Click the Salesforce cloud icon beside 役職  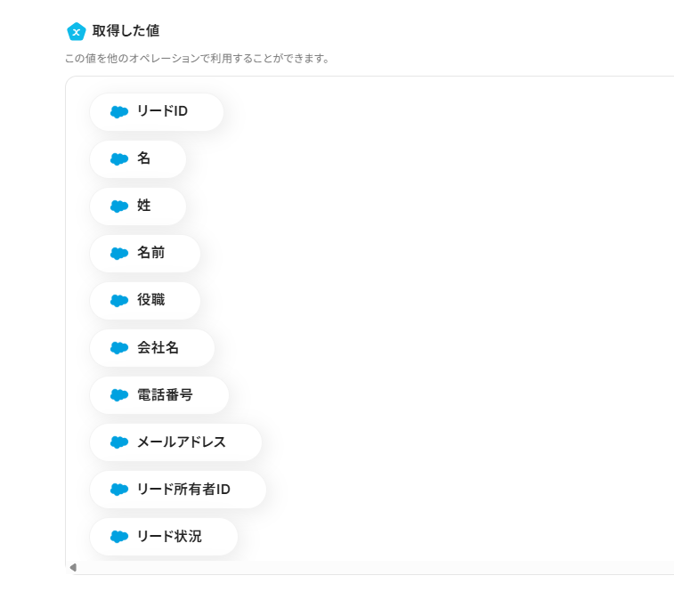[119, 301]
